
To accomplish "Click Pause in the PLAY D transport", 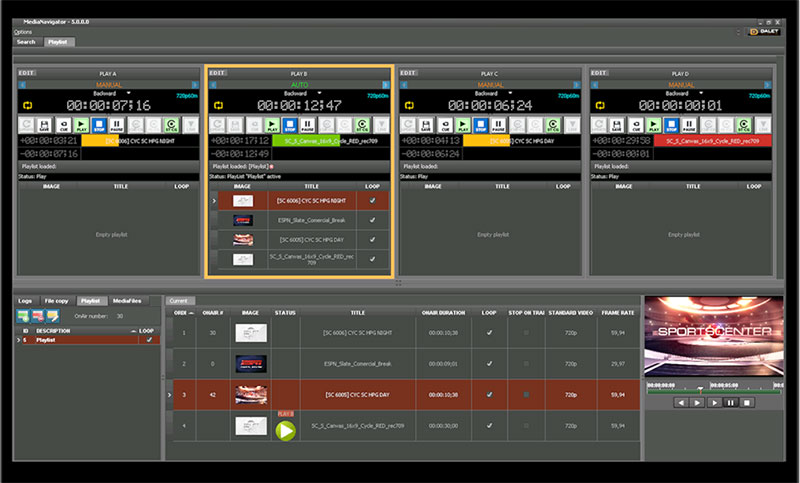I will pos(689,124).
